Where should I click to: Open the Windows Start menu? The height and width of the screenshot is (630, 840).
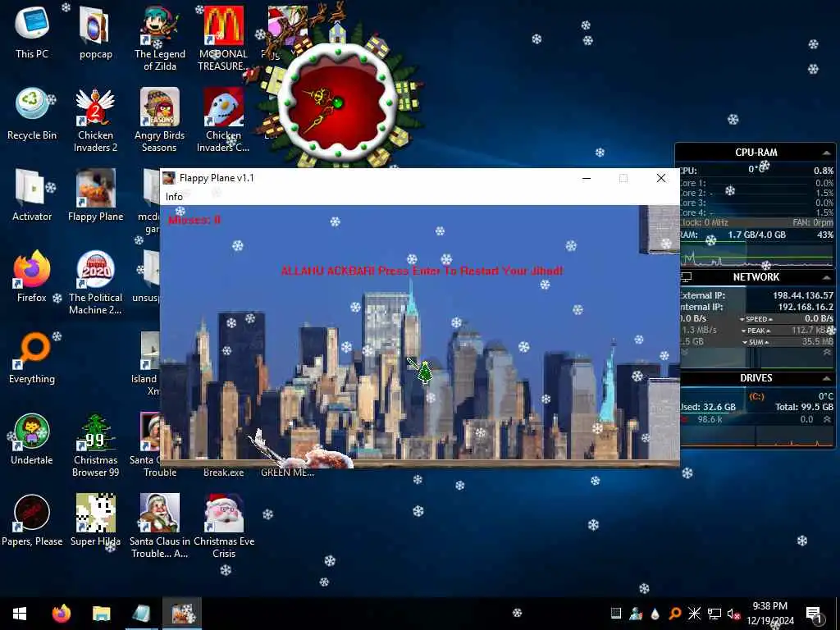tap(20, 614)
